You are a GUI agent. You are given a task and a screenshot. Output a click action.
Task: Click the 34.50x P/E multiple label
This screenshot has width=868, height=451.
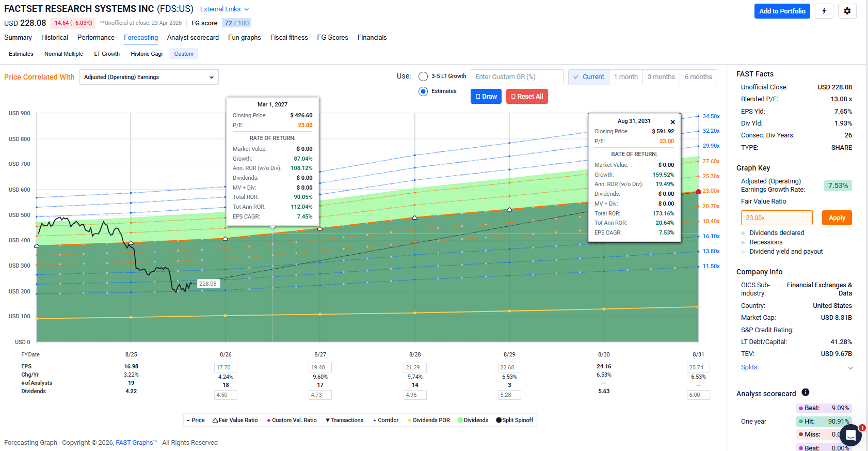coord(711,117)
